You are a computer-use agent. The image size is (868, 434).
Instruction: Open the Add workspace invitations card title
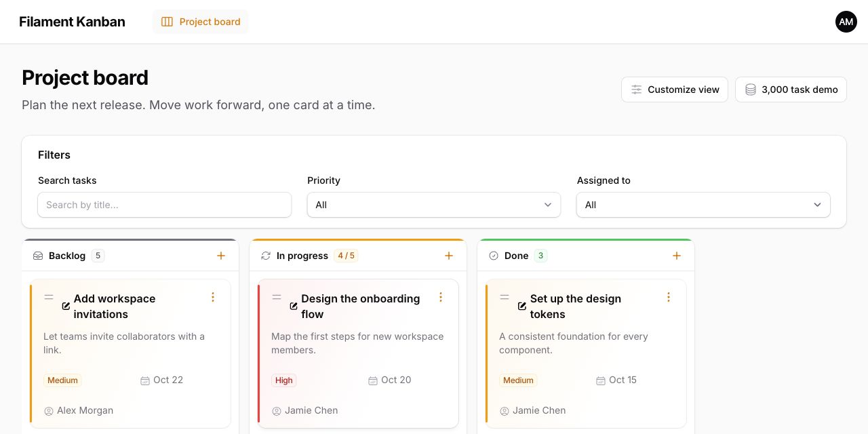point(115,307)
